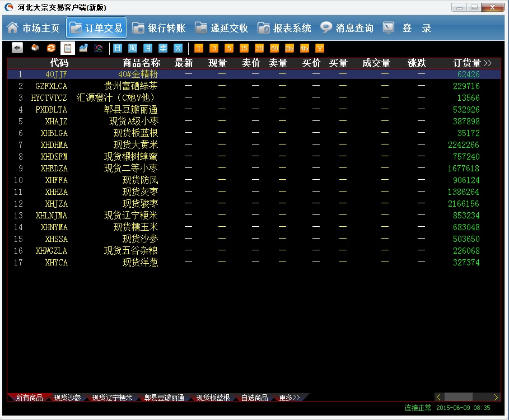This screenshot has height=420, width=509.
Task: Select row 贵州富硒绿茶
Action: (x=254, y=86)
